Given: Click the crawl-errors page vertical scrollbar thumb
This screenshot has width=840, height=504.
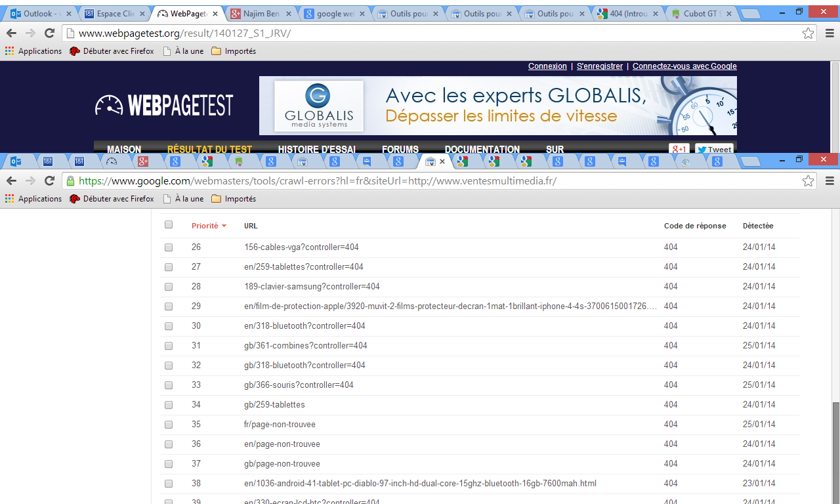Looking at the screenshot, I should [x=835, y=453].
